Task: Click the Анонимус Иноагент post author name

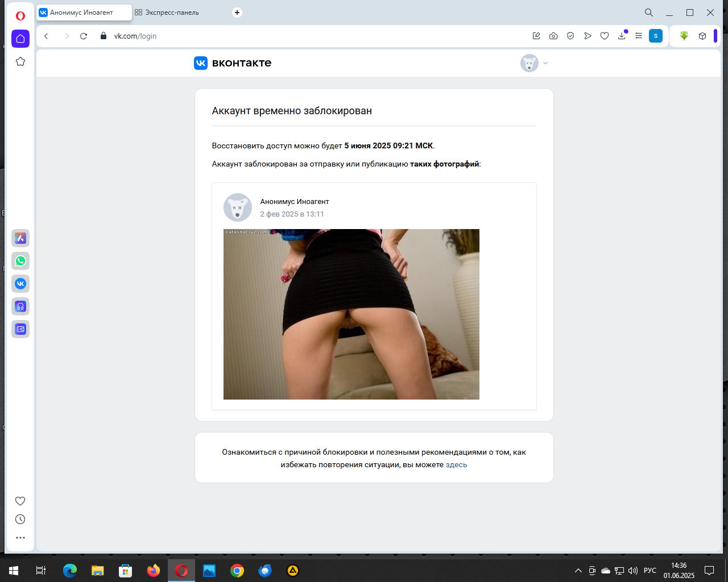Action: pyautogui.click(x=295, y=202)
